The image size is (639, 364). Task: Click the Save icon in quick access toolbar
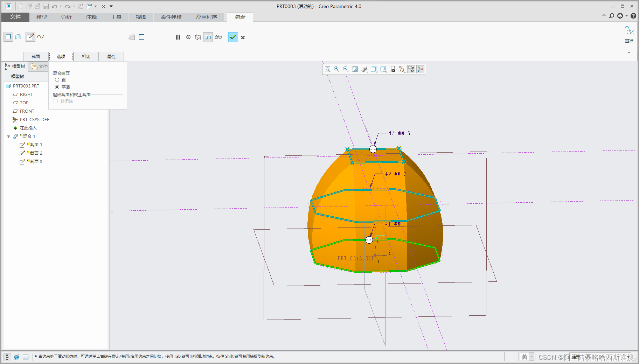pyautogui.click(x=46, y=6)
